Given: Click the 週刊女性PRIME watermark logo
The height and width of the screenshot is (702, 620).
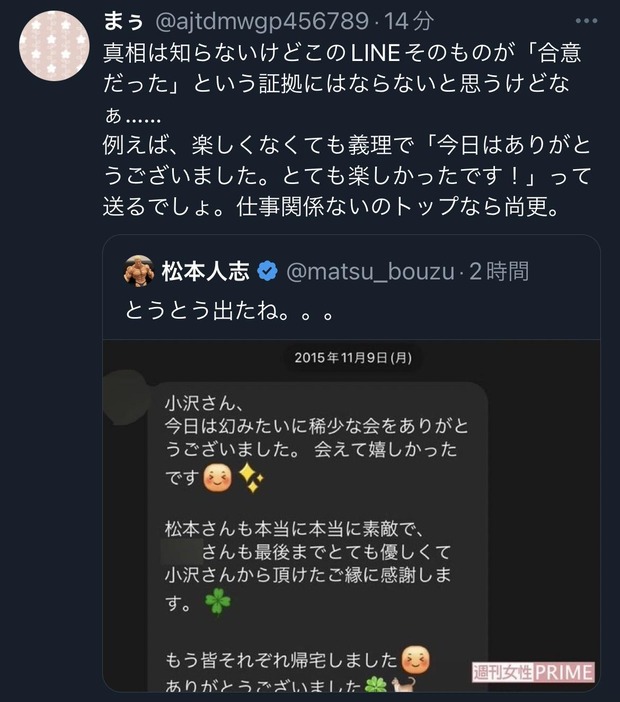Looking at the screenshot, I should 534,672.
